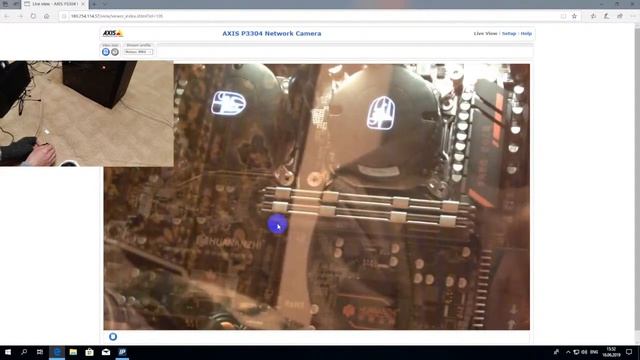Open the Action Center notification icon

point(629,352)
